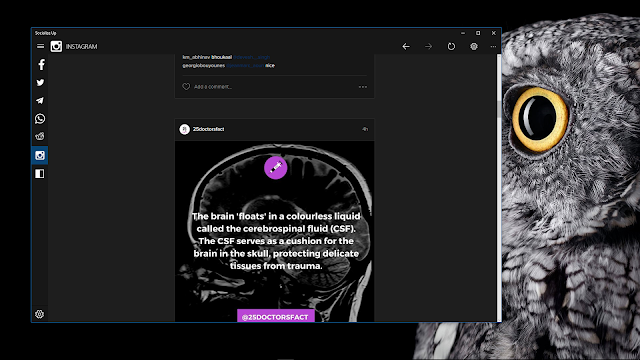The image size is (640, 360).
Task: Like the post with the heart icon
Action: point(186,87)
